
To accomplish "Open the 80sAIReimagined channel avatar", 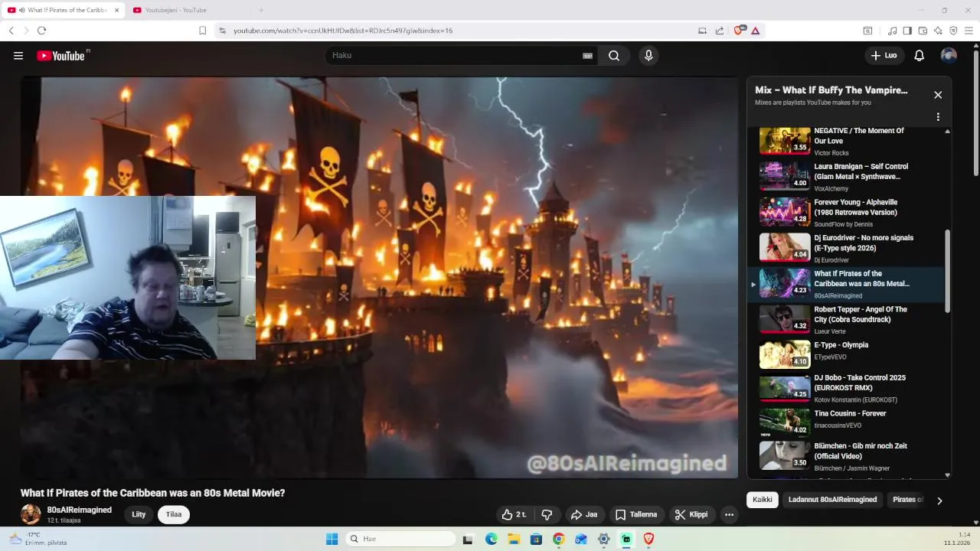I will coord(31,514).
